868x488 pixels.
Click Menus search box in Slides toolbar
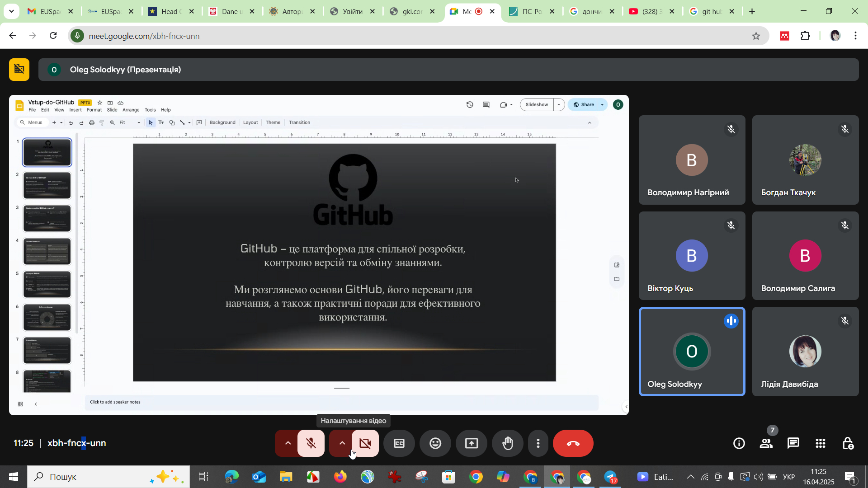coord(32,122)
